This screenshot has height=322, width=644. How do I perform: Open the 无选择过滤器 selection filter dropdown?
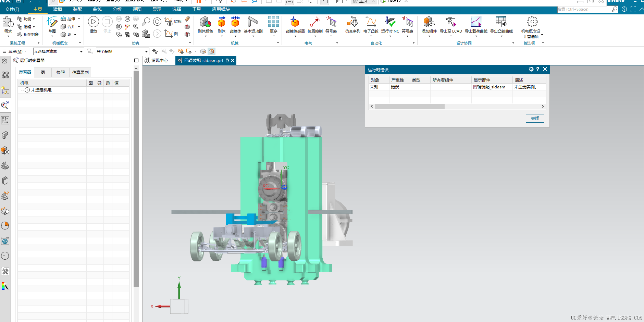[x=58, y=51]
